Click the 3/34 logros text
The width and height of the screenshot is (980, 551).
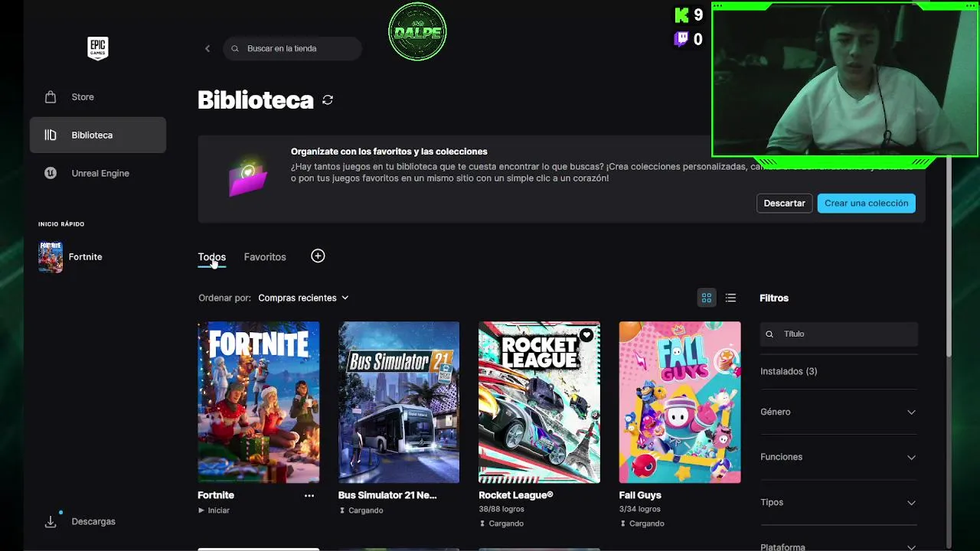pyautogui.click(x=640, y=509)
